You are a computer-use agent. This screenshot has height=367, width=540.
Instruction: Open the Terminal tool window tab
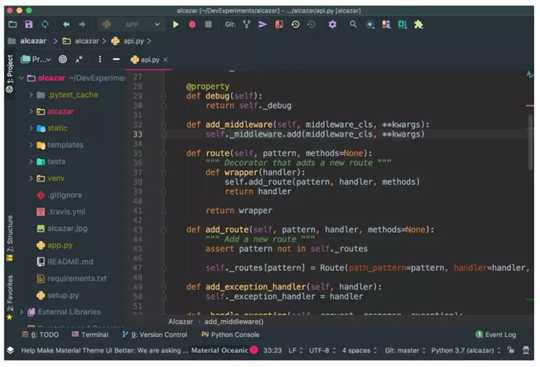pyautogui.click(x=90, y=334)
